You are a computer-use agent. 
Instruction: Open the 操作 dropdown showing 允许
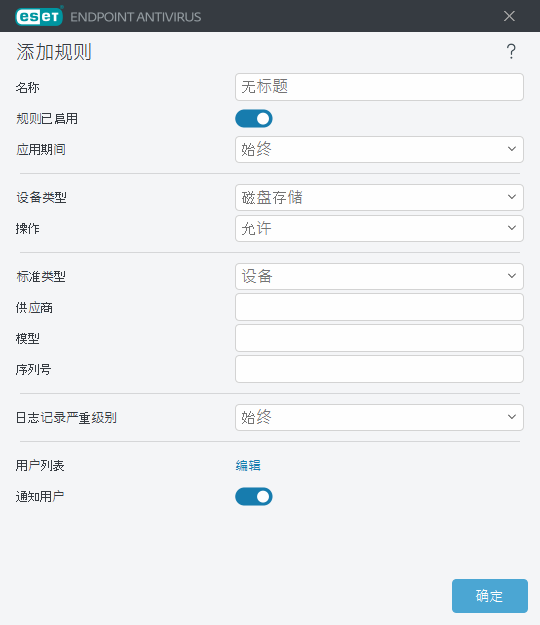(379, 228)
